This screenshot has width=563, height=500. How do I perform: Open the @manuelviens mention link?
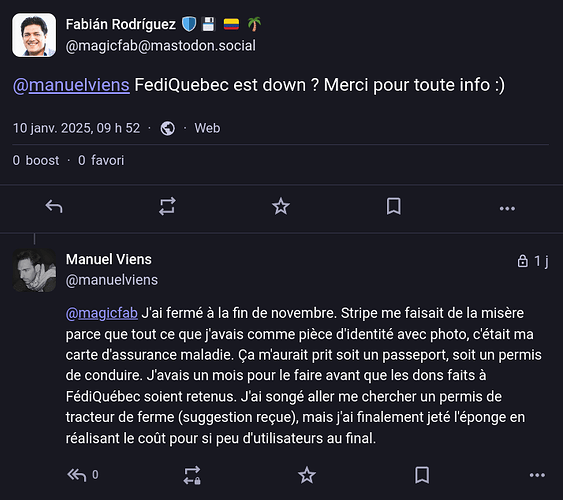tap(71, 85)
